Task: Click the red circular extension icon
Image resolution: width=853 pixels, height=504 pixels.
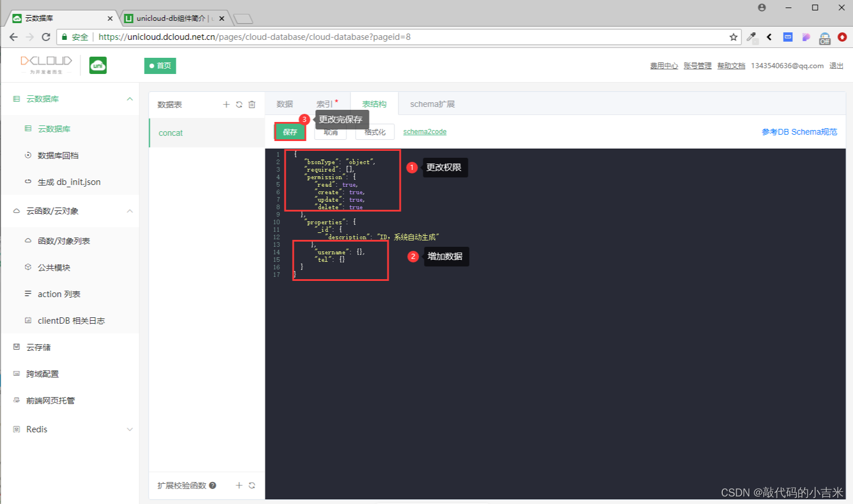Action: (x=843, y=37)
